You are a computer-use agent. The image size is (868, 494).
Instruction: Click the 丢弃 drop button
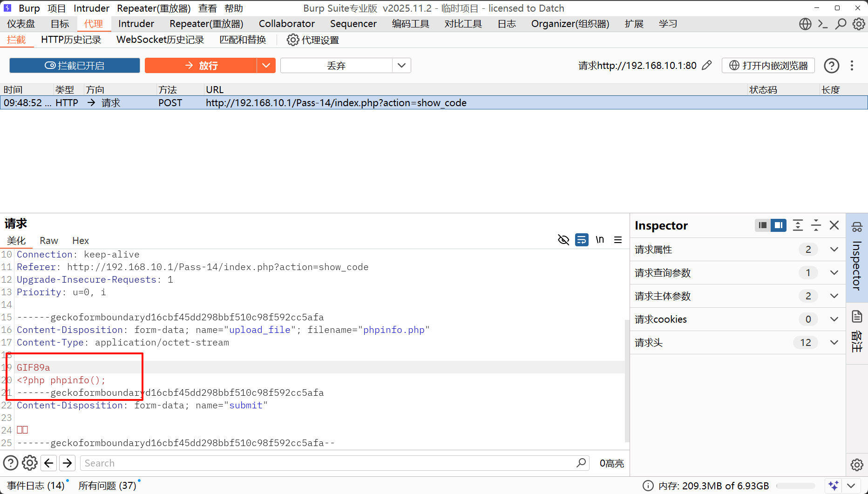pos(336,66)
